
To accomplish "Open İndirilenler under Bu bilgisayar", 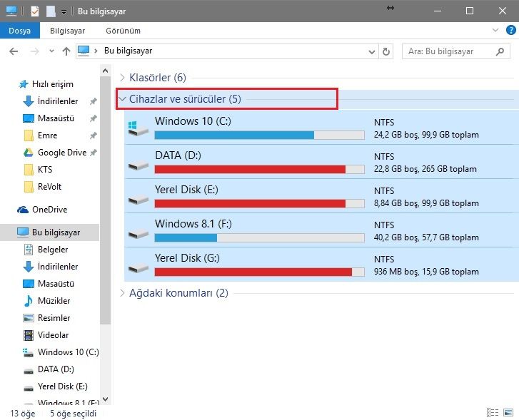I will point(58,267).
